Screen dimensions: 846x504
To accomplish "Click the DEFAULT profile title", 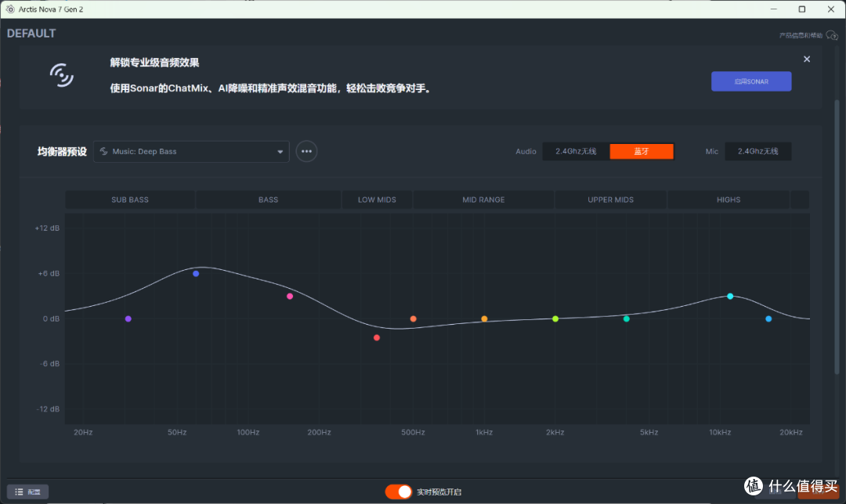I will (x=31, y=34).
